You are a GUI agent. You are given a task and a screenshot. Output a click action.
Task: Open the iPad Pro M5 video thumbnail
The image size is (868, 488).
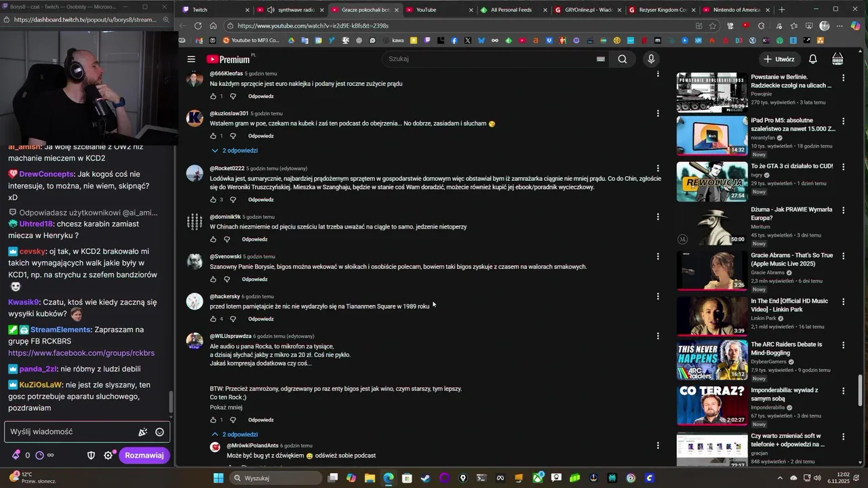tap(712, 136)
